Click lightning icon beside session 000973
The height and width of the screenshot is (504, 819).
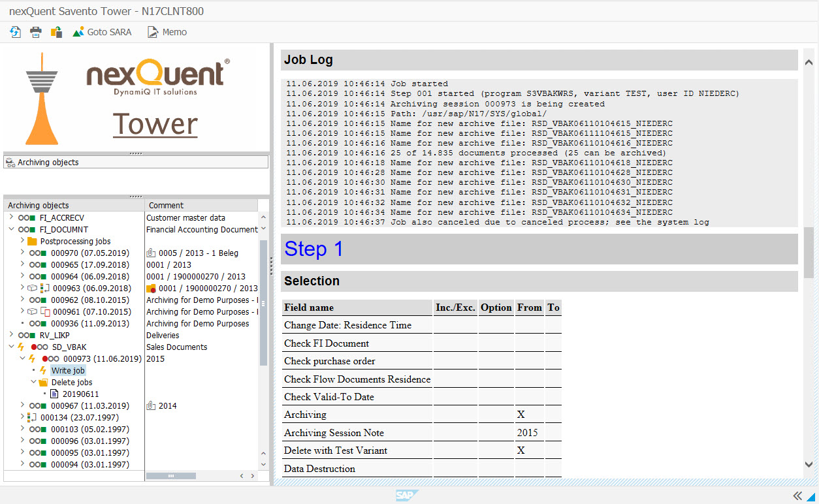point(32,358)
